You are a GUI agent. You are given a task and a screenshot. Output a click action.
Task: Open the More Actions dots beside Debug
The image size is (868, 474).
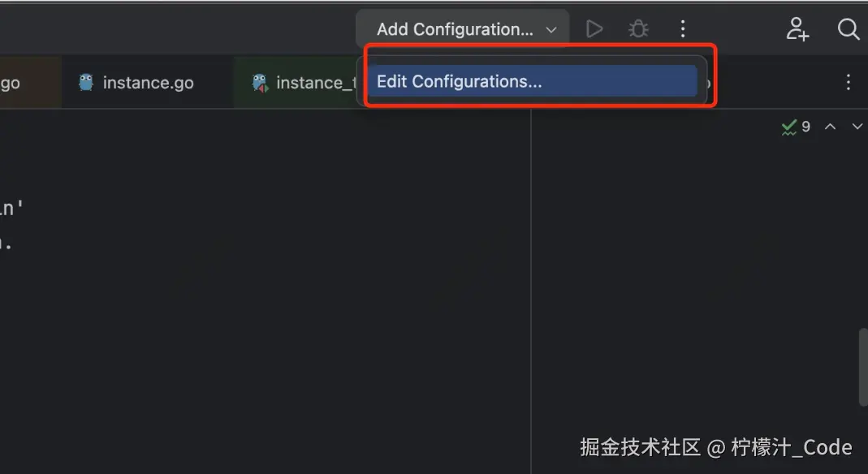[683, 29]
